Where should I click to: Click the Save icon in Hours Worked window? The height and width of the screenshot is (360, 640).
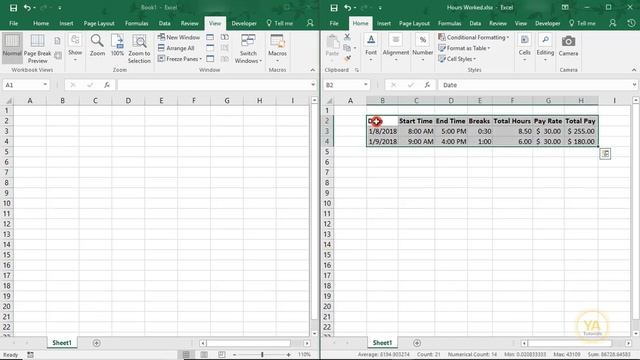[x=334, y=7]
